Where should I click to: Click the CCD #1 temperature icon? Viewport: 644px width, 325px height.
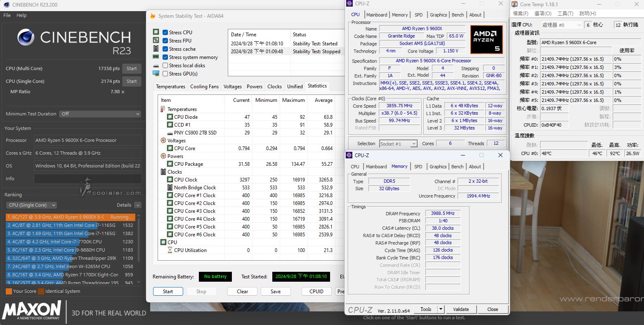click(x=170, y=125)
